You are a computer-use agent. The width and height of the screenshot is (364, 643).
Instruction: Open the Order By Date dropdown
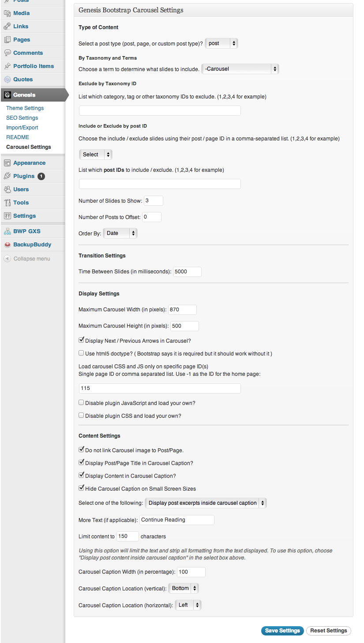point(120,233)
